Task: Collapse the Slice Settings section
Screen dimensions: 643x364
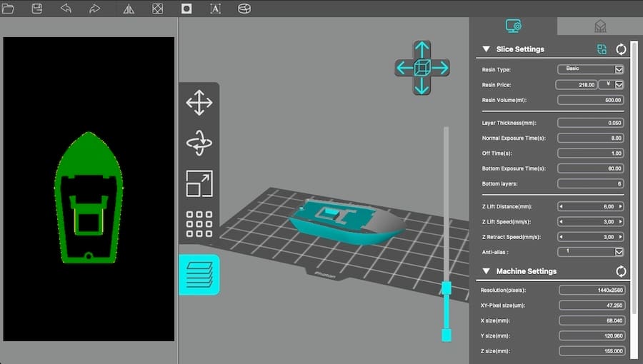Action: (486, 49)
